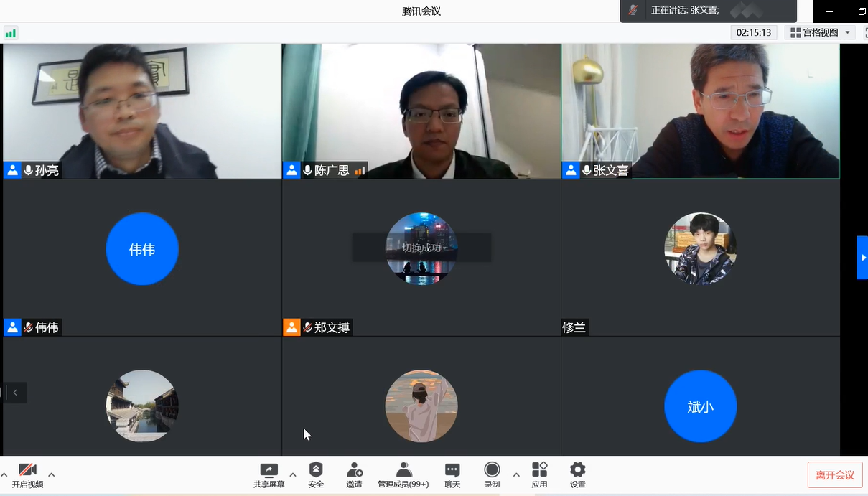The width and height of the screenshot is (868, 496).
Task: Go to previous page of participant grid
Action: click(x=15, y=393)
